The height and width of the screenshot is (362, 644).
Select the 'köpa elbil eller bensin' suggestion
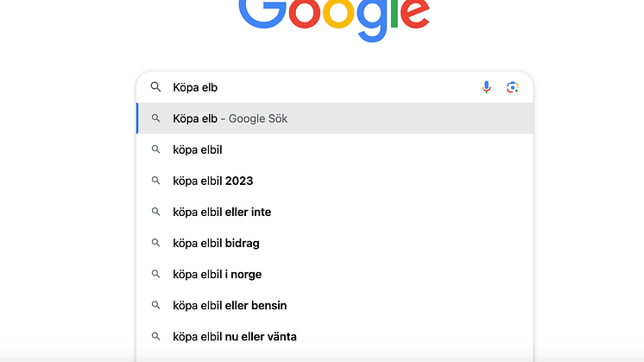tap(335, 305)
